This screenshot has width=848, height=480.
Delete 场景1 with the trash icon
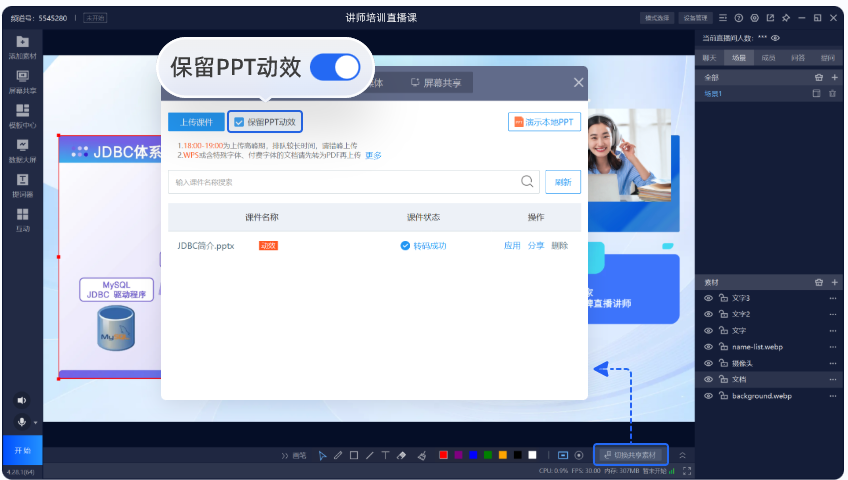coord(832,93)
